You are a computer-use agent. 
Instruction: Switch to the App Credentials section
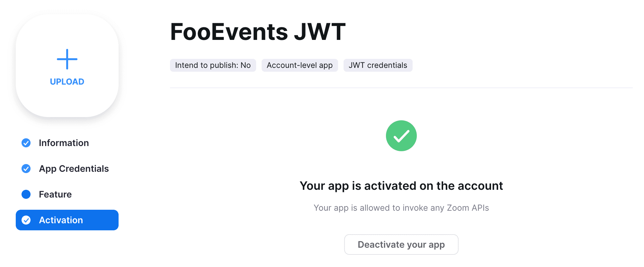tap(74, 169)
